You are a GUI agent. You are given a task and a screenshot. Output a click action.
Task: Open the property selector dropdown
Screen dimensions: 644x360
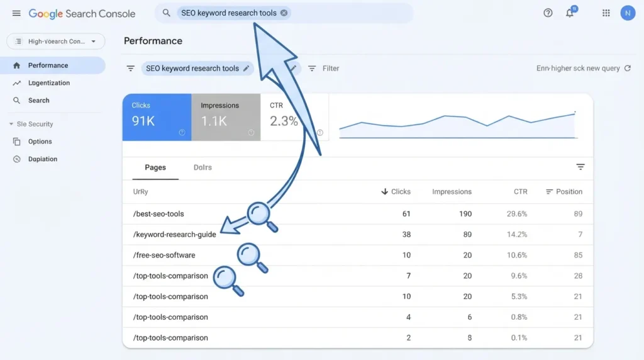(56, 42)
